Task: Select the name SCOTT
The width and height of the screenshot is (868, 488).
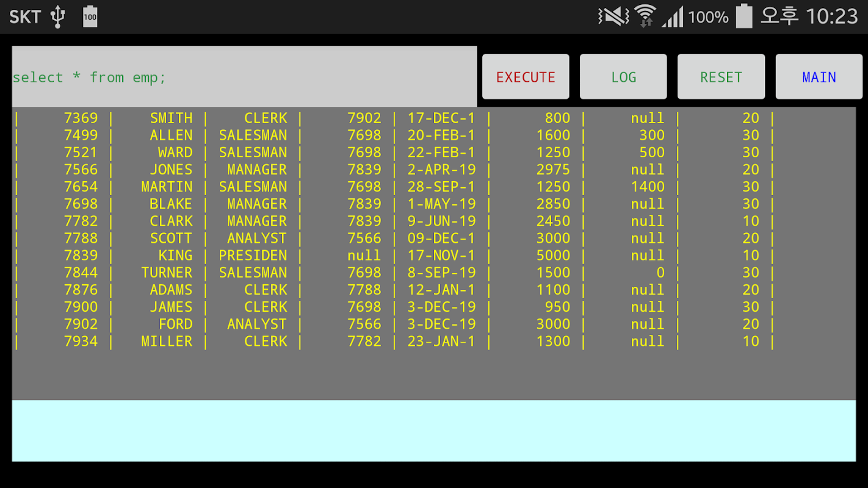Action: [x=171, y=238]
